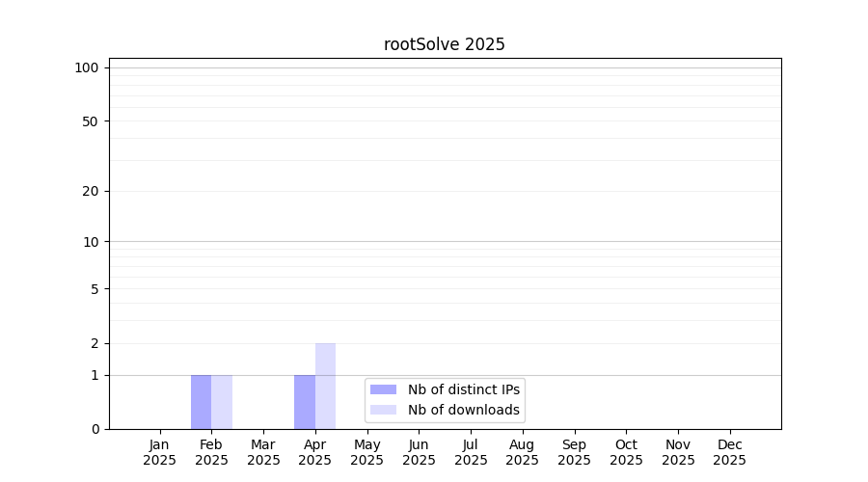Click the '10' y-axis tick label
The width and height of the screenshot is (868, 482).
coord(91,242)
